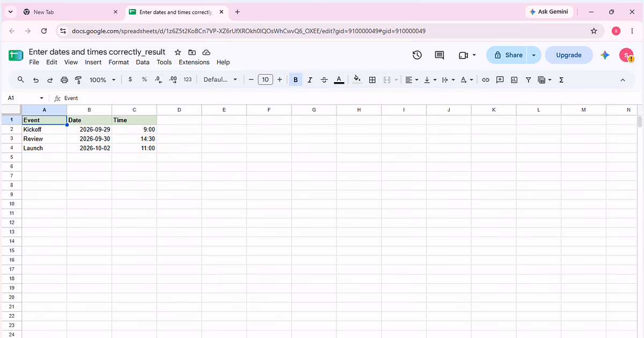Switch to the New Tab browser tab

point(71,12)
